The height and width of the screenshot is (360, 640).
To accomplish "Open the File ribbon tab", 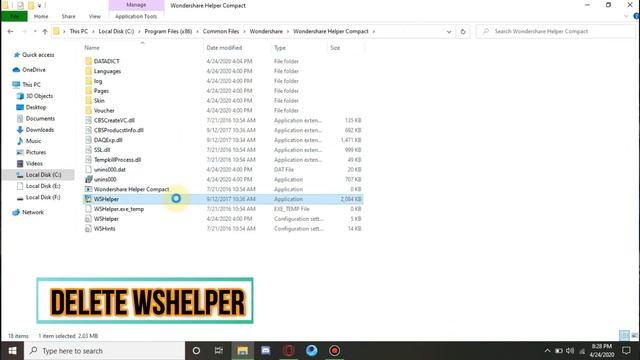I will (x=14, y=16).
